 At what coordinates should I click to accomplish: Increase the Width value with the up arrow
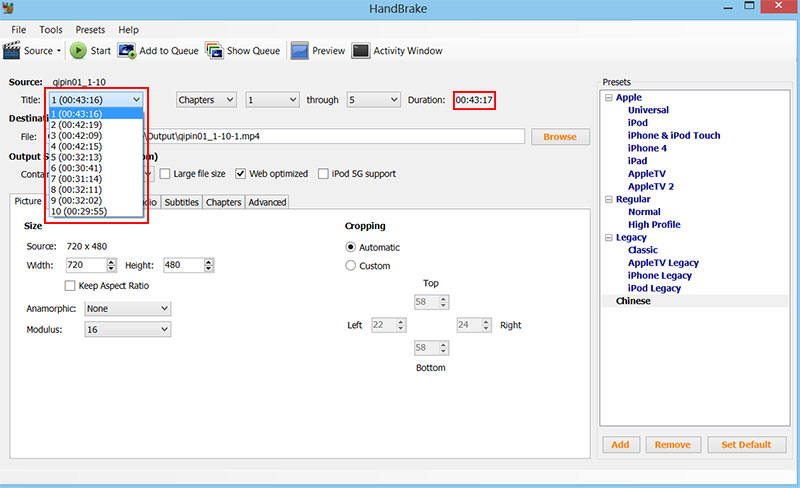coord(111,262)
